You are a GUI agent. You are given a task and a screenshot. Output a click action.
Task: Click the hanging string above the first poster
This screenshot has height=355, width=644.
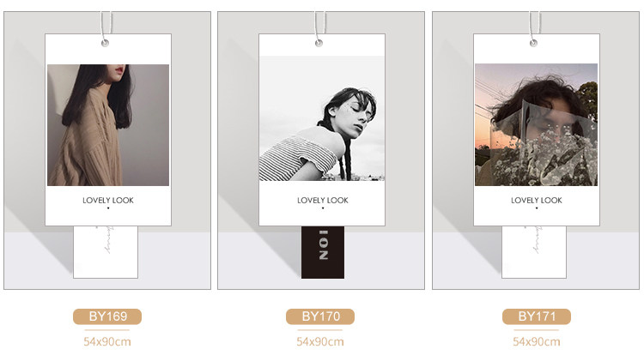click(106, 25)
